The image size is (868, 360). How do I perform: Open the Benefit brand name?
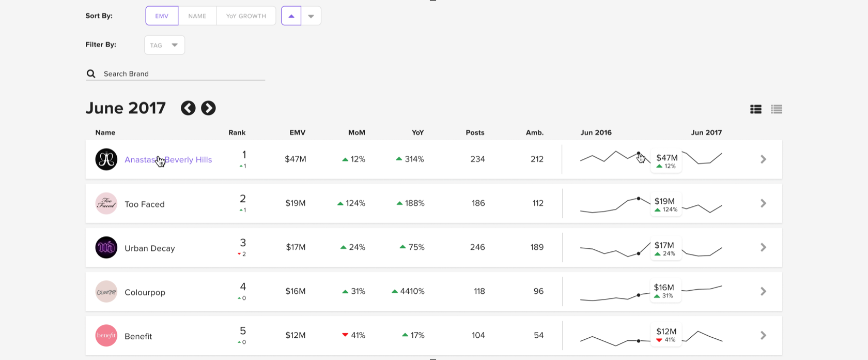coord(138,336)
